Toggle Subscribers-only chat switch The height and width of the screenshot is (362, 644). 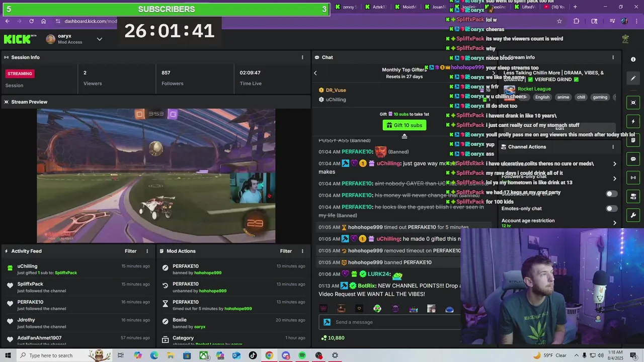[611, 194]
